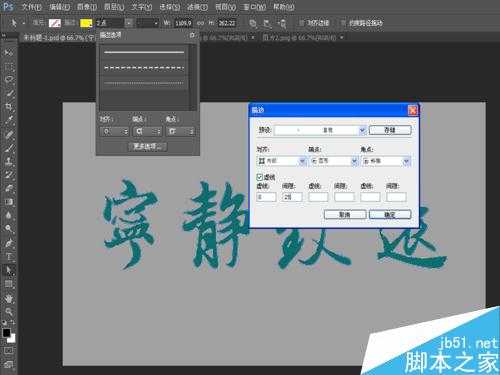Open path alignment options icon
The height and width of the screenshot is (375, 500).
click(x=267, y=23)
